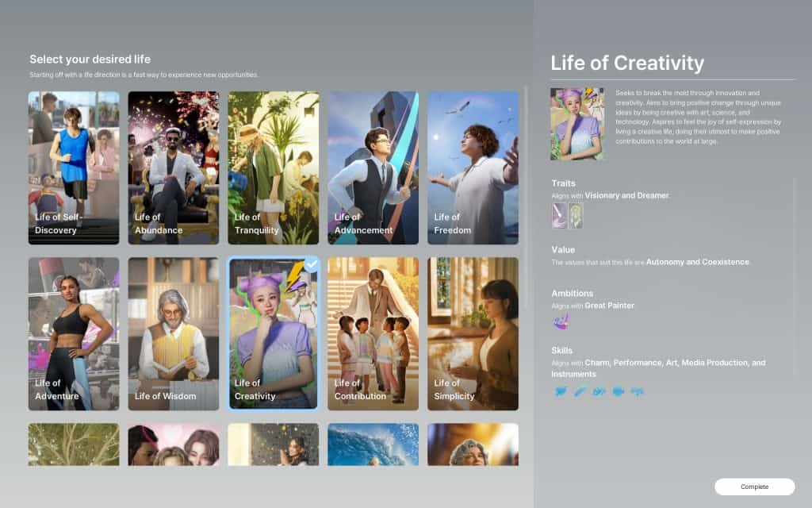Screen dimensions: 812x508
Task: Select the Life of Self-Discovery card
Action: click(x=74, y=167)
